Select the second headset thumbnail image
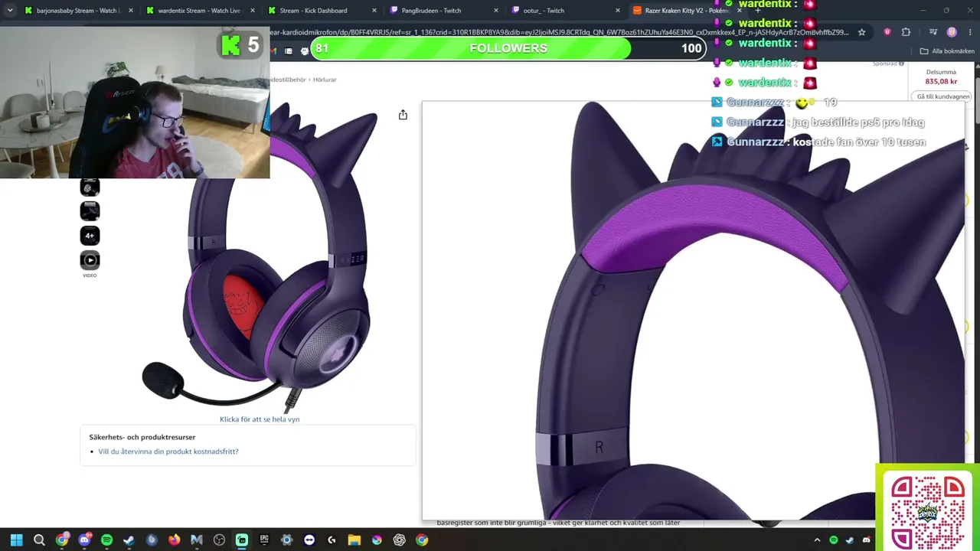The height and width of the screenshot is (551, 980). [x=90, y=210]
